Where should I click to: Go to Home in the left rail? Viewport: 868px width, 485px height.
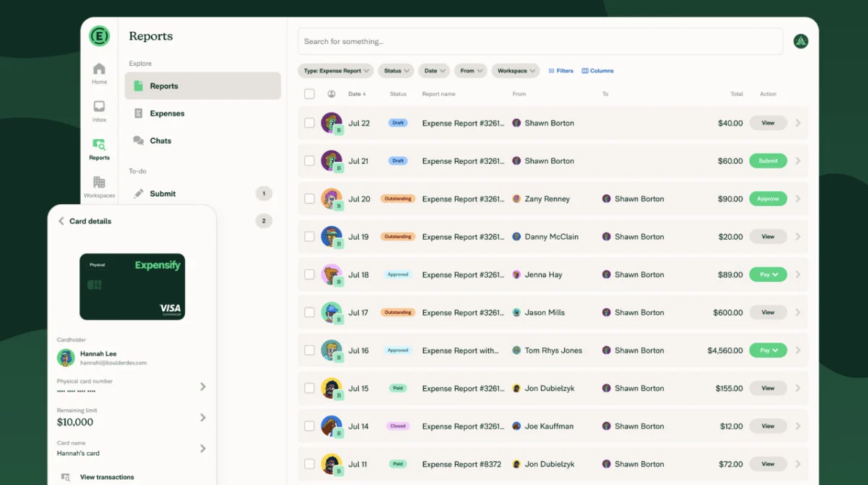click(x=99, y=73)
